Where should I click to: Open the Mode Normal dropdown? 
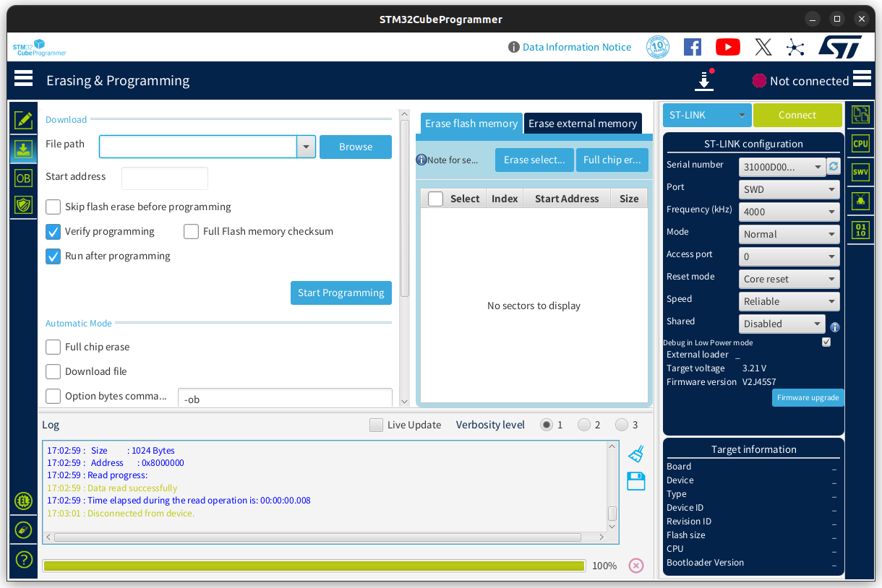789,235
